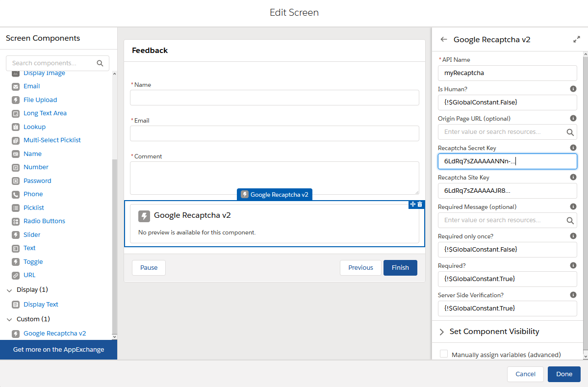Screen dimensions: 588x387
Task: Click the Slider component icon
Action: pyautogui.click(x=16, y=235)
